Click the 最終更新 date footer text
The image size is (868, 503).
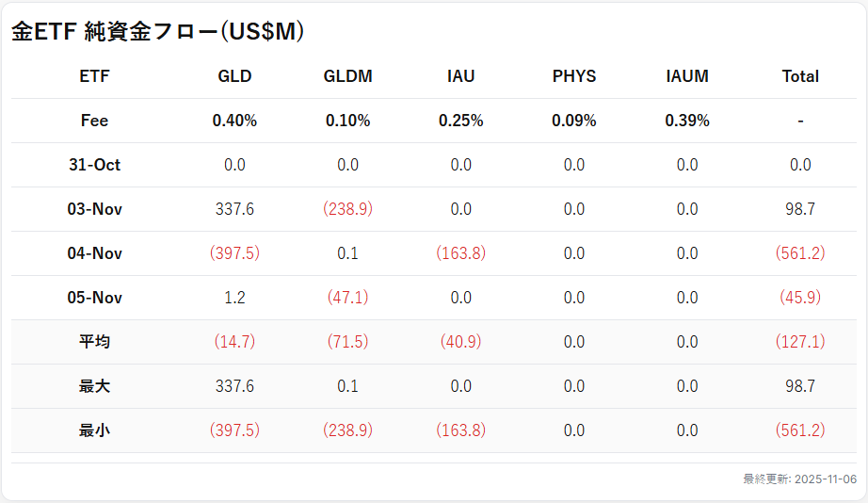point(799,479)
